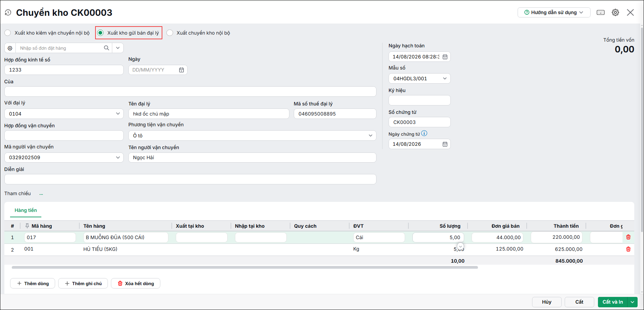Open the Với đại lý dropdown

[x=118, y=114]
